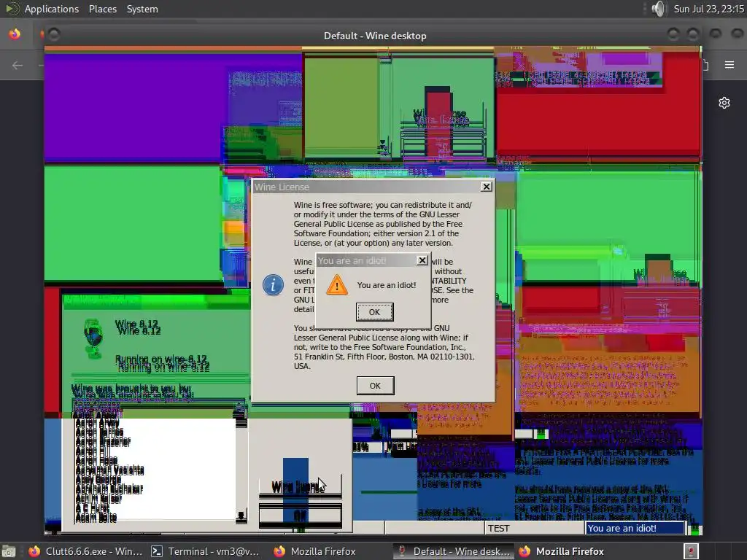
Task: Click the show desktop icon on the bottom panel
Action: 9,552
